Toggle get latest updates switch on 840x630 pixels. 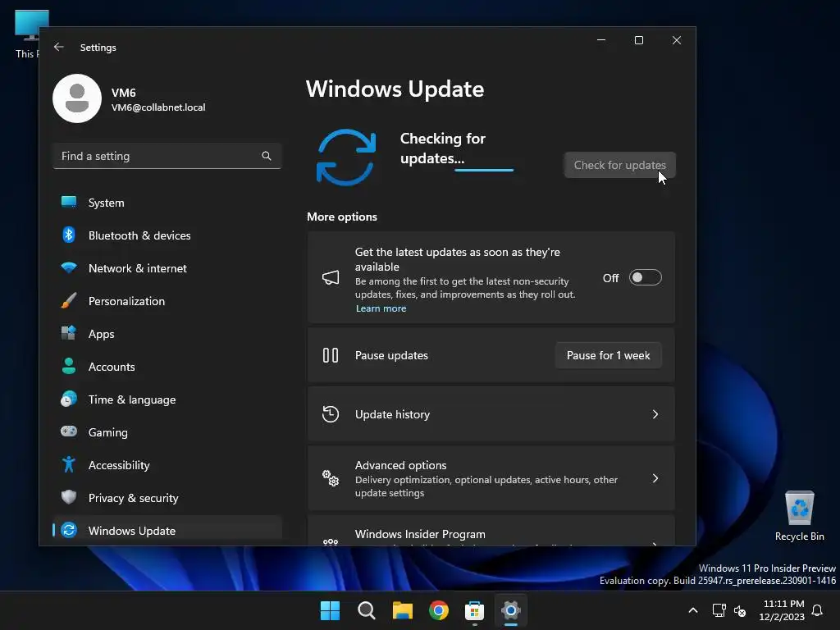pyautogui.click(x=645, y=277)
